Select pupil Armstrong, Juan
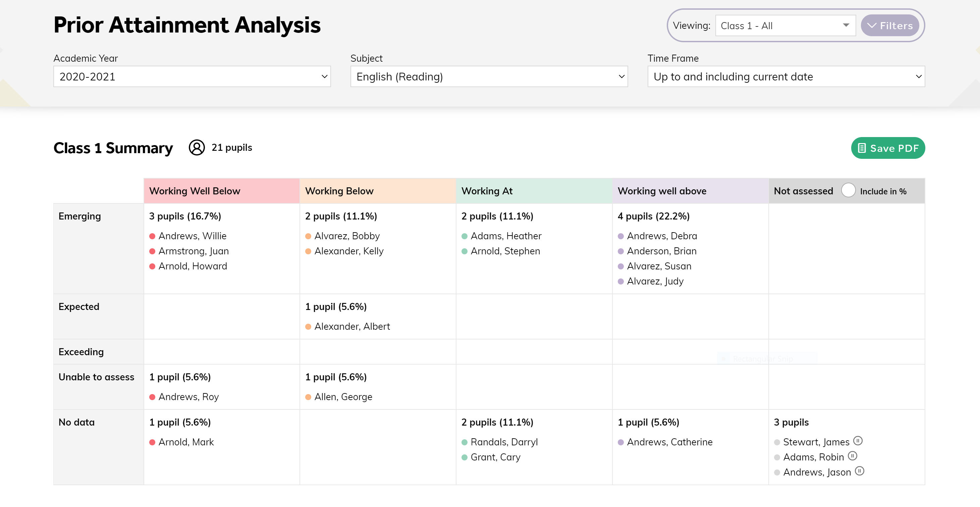The height and width of the screenshot is (507, 980). 193,251
